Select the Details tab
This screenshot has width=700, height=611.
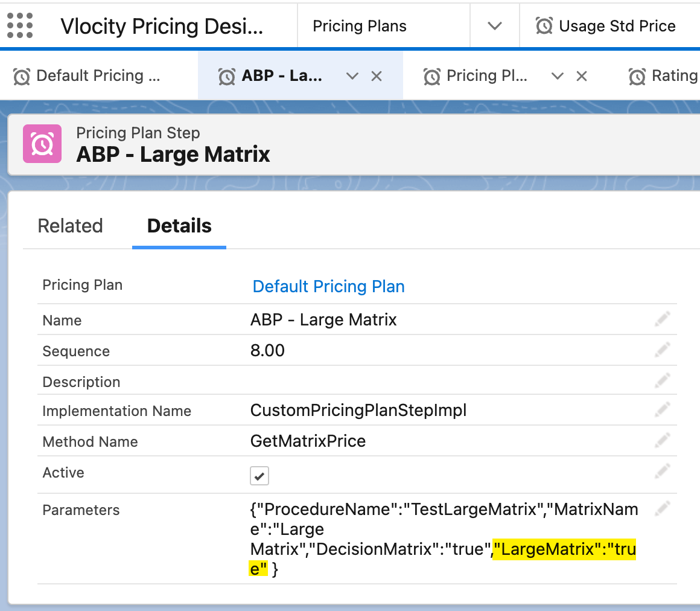[179, 226]
